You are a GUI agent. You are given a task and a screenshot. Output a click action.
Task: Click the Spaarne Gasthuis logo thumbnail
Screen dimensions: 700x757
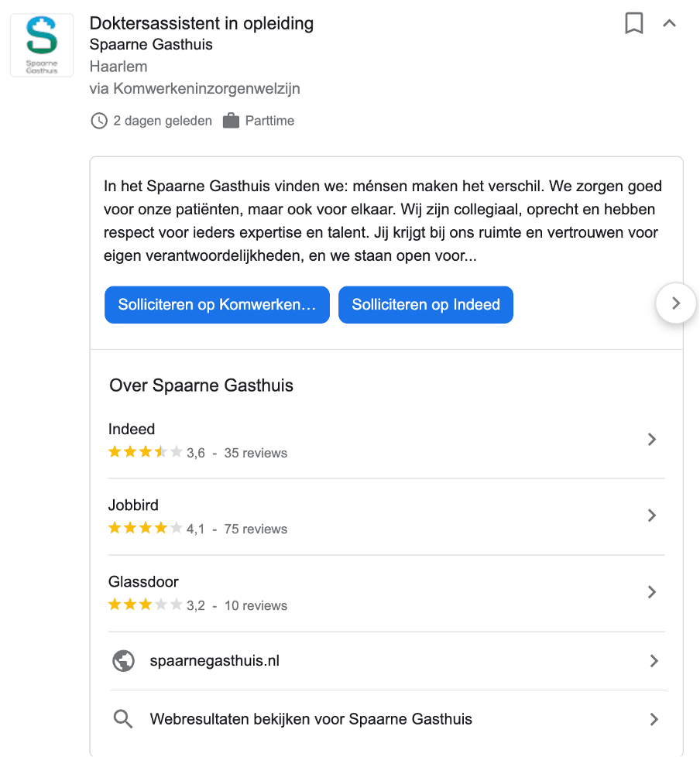(42, 45)
